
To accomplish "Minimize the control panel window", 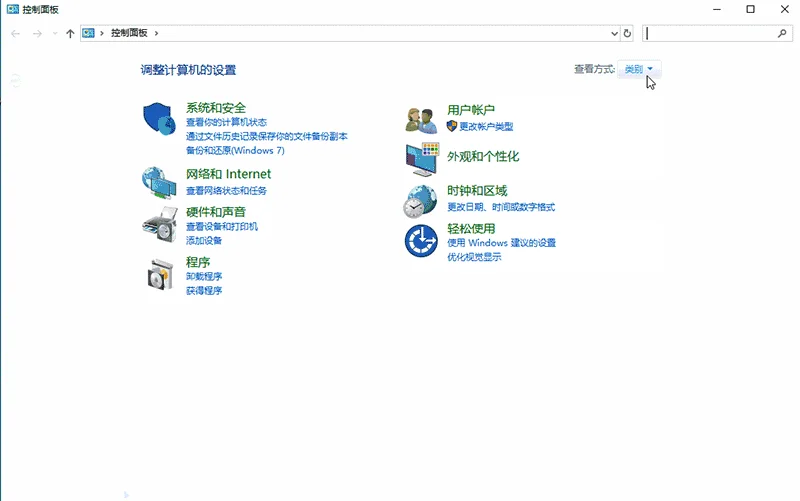I will 717,9.
